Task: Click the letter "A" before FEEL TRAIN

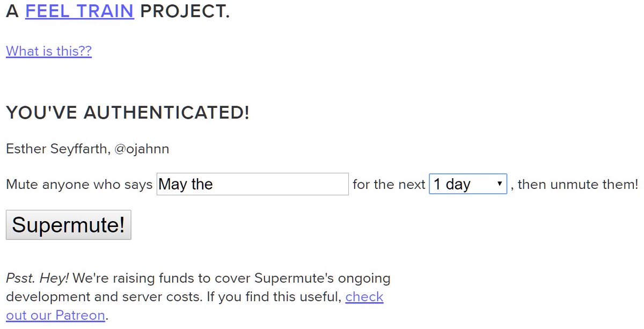Action: (x=12, y=11)
